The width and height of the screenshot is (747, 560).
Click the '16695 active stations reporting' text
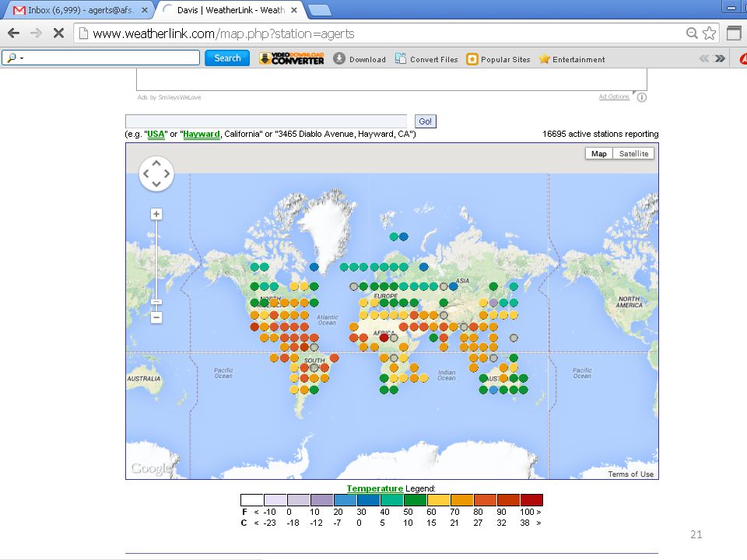(x=600, y=135)
